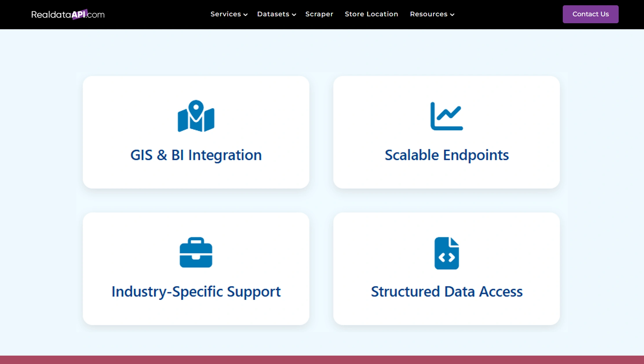The image size is (644, 364).
Task: Click the Contact Us button
Action: [x=590, y=14]
